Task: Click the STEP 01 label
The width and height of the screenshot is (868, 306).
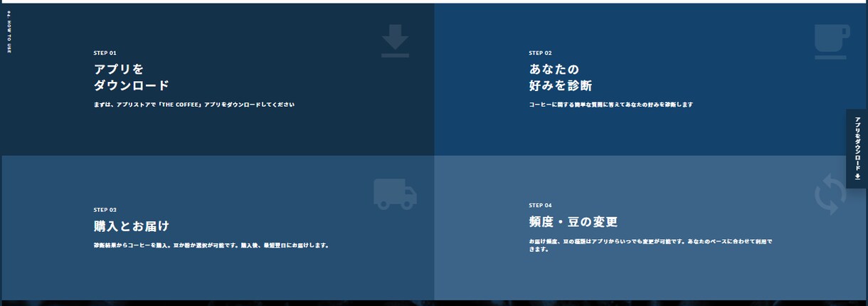Action: [105, 53]
